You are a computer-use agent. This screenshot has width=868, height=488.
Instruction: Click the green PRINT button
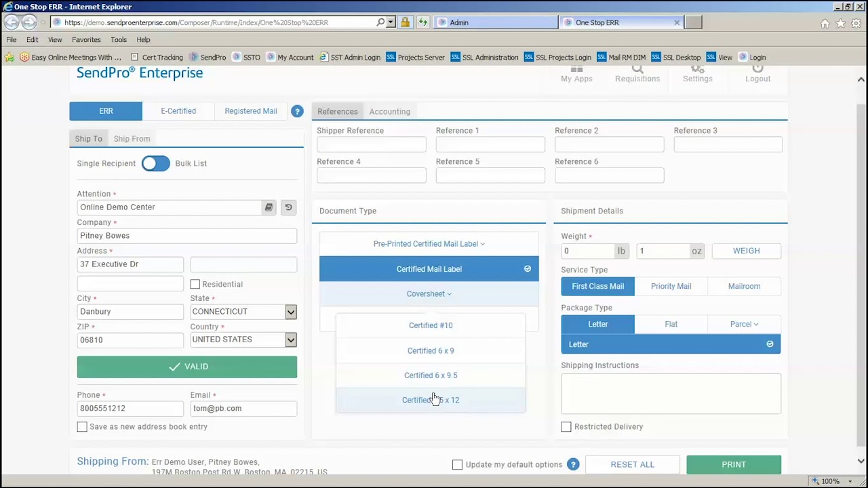tap(734, 464)
